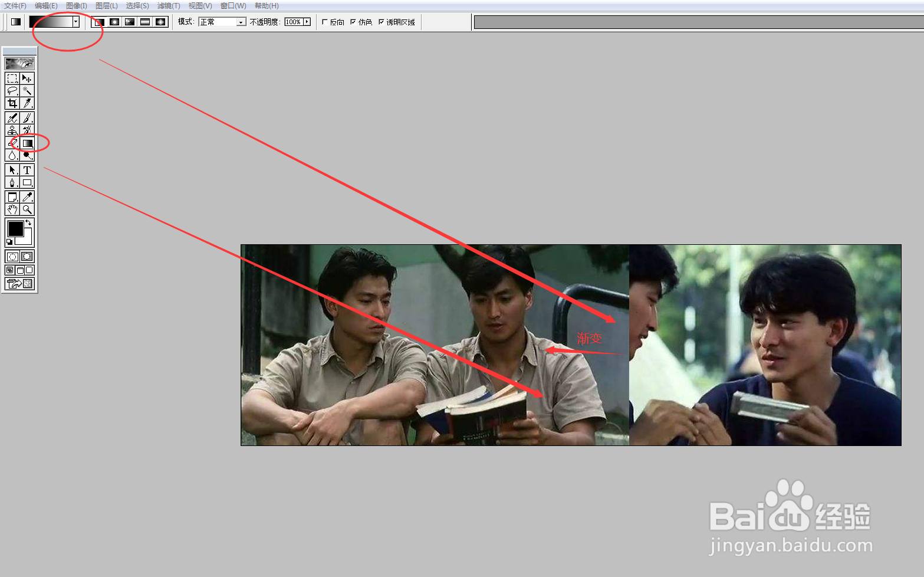Click the 不透明度 100% input field
Viewport: 924px width, 577px height.
(x=294, y=22)
